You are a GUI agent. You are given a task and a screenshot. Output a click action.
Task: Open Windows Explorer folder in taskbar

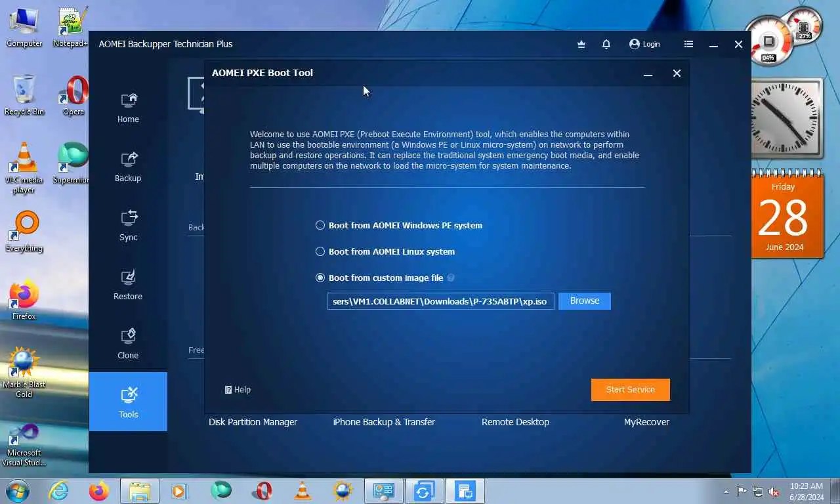[x=140, y=491]
